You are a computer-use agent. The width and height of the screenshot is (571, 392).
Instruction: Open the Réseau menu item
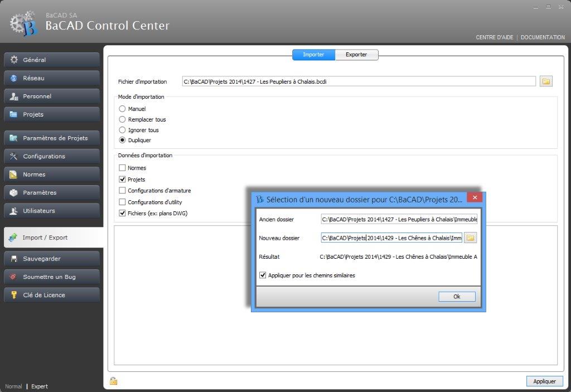click(x=52, y=78)
